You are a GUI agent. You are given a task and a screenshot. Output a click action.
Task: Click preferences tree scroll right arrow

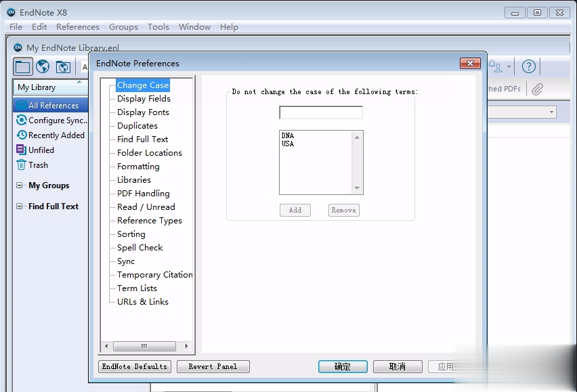point(186,346)
